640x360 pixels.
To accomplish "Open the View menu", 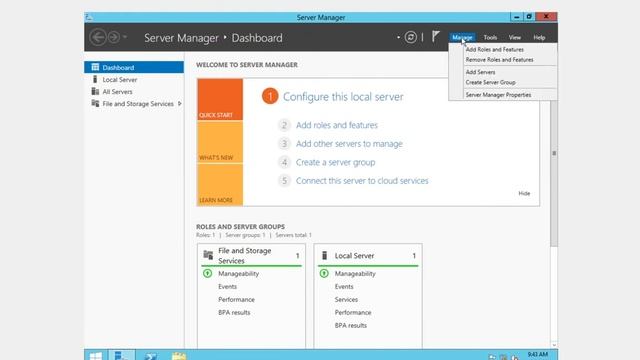I will 515,37.
